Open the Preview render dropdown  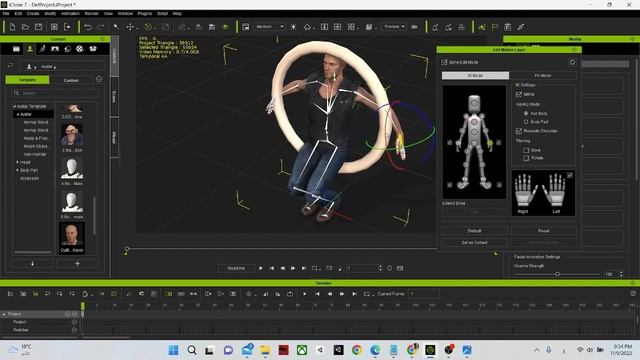click(394, 27)
